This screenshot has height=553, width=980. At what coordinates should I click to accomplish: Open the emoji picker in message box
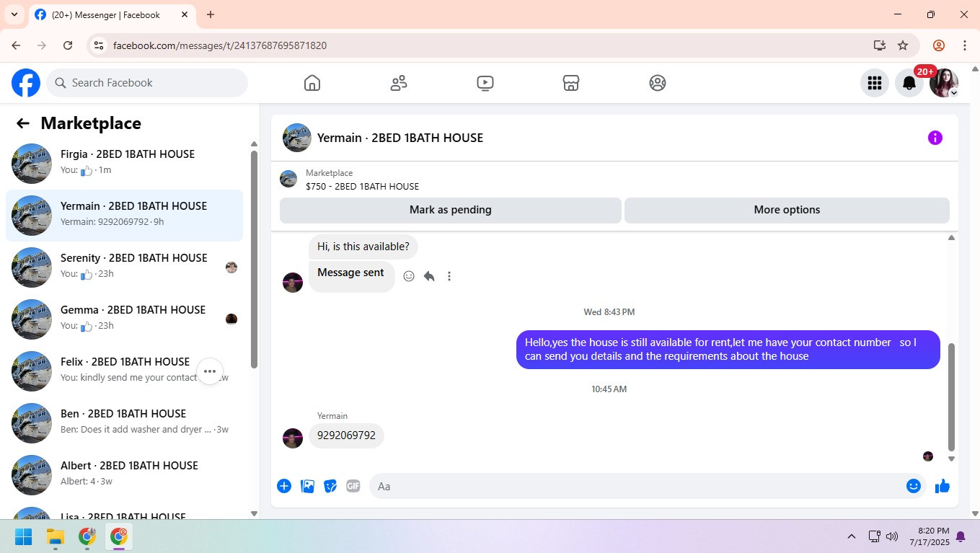914,486
